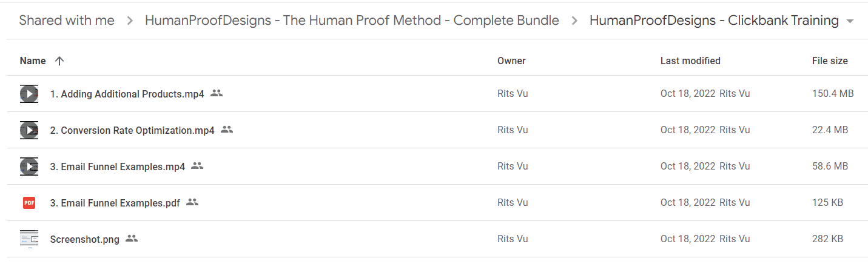Click shared-people icon beside Conversion Rate Optimization.mp4
The image size is (868, 264).
pos(227,130)
